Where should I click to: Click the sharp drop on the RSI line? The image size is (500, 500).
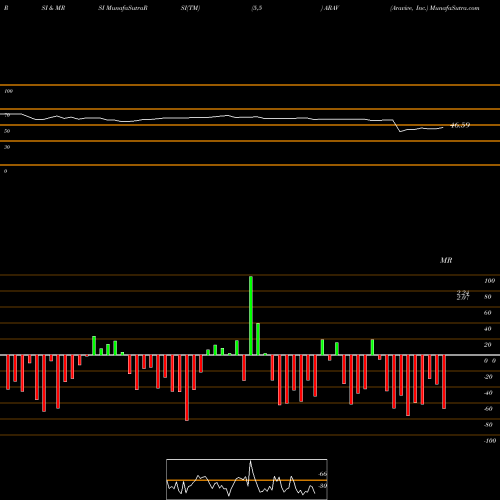pos(397,126)
